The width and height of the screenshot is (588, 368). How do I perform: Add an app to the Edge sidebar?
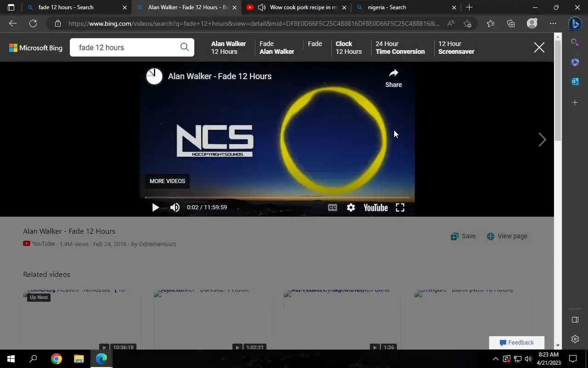tap(575, 102)
